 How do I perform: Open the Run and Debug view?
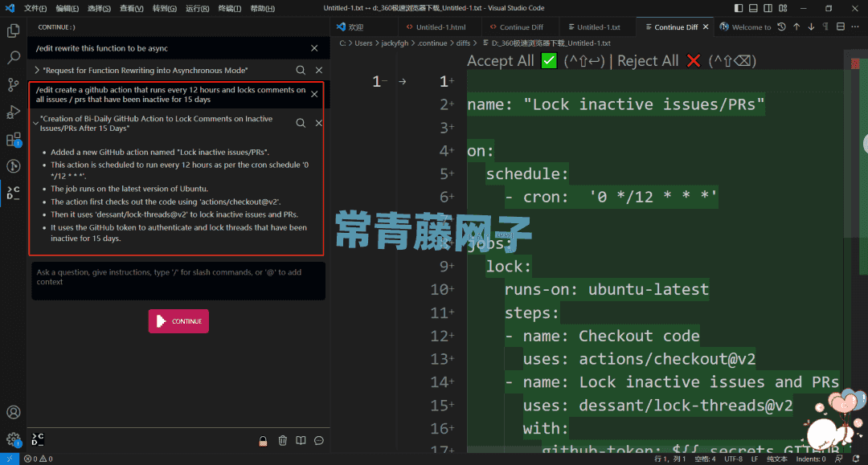coord(14,112)
